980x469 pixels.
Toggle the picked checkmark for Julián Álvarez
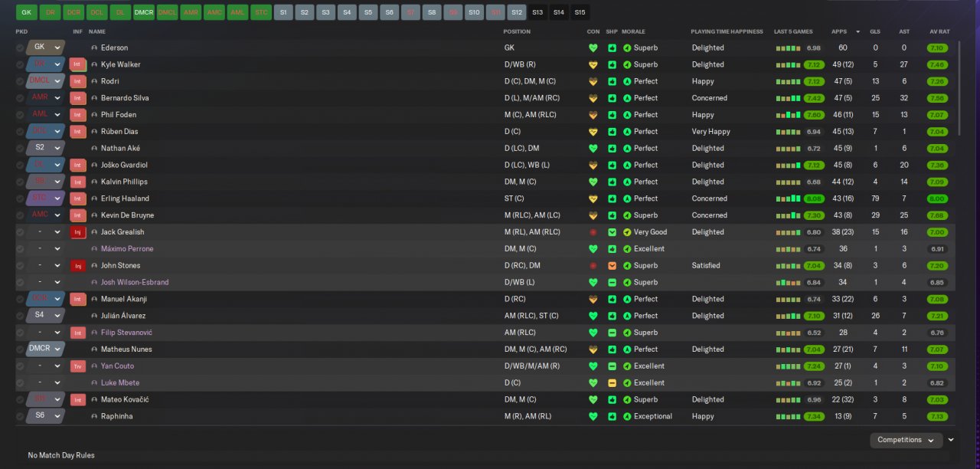pyautogui.click(x=20, y=316)
